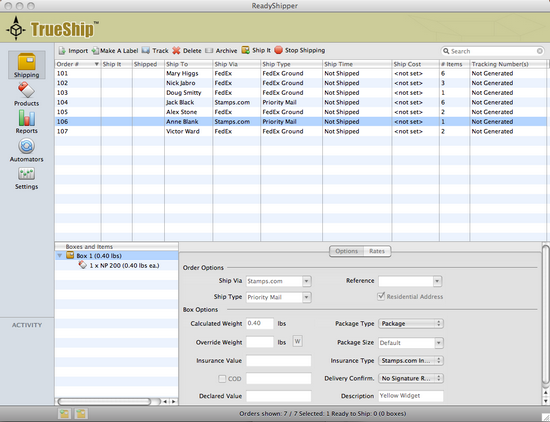This screenshot has height=422, width=550.
Task: Click Make A Label toolbar item
Action: click(115, 51)
